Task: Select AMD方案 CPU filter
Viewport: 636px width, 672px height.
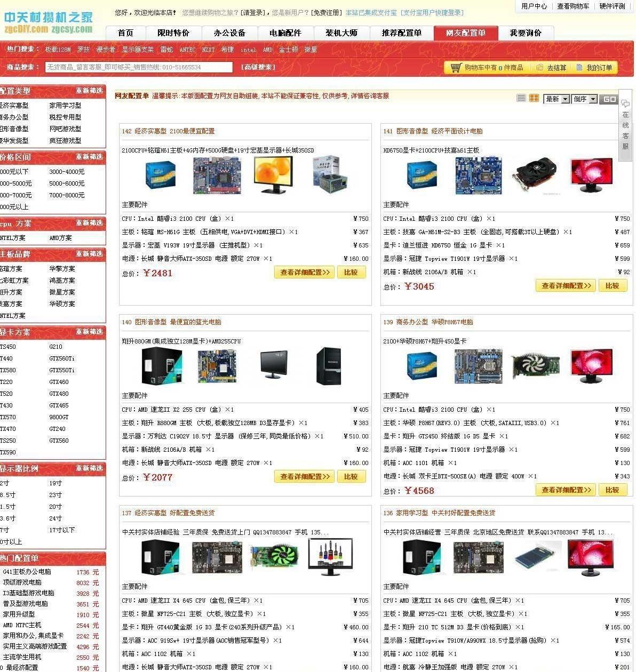Action: coord(60,238)
